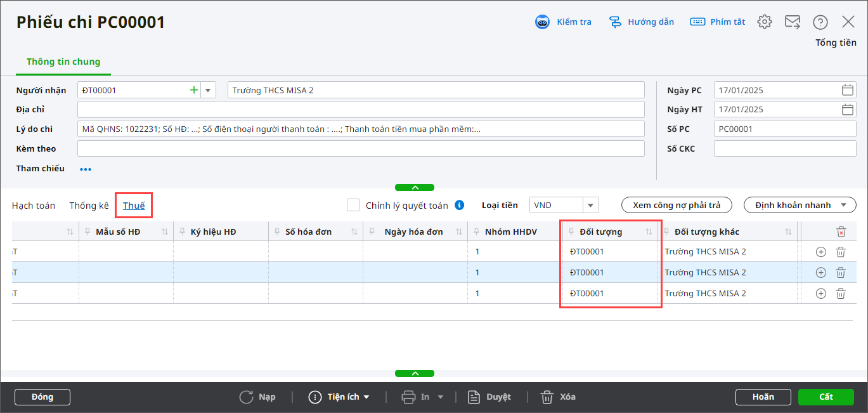The width and height of the screenshot is (868, 413).
Task: Delete first row with trash icon
Action: pyautogui.click(x=841, y=252)
